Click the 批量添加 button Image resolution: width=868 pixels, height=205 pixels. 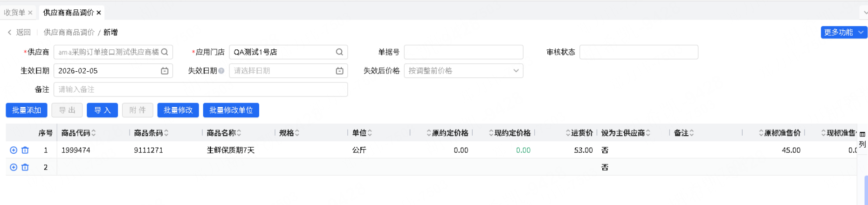27,110
